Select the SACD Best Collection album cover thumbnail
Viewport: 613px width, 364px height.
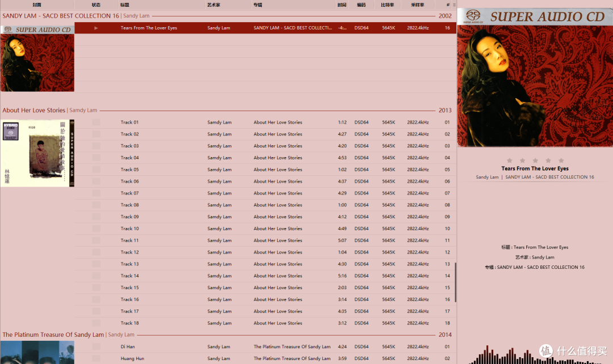37,58
